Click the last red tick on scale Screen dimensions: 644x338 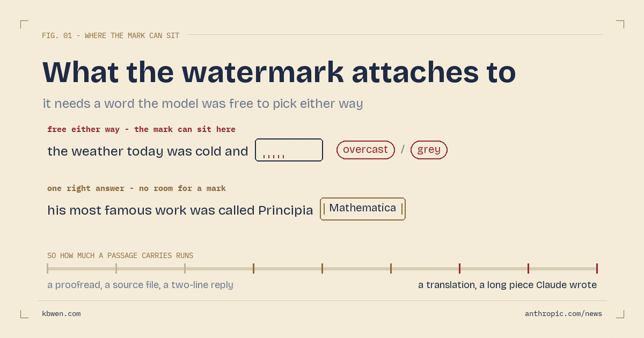coord(597,268)
